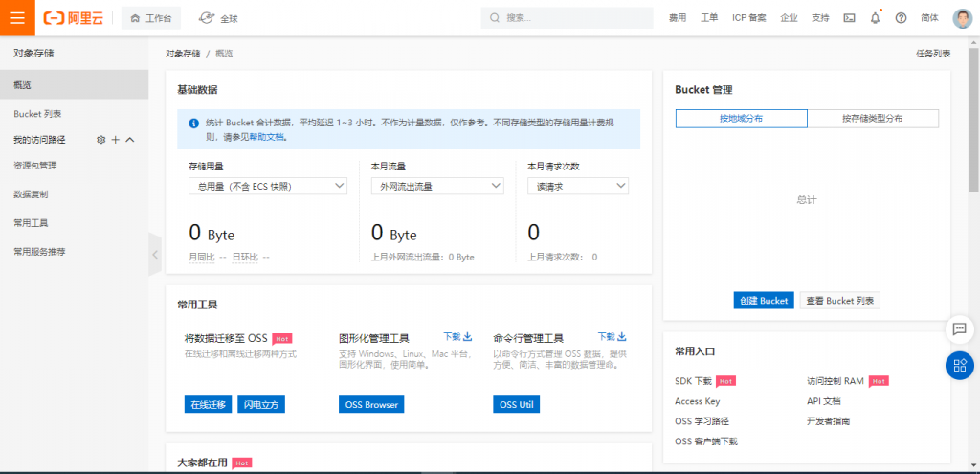Click the info icon in the blue notice
980x474 pixels.
coord(193,123)
